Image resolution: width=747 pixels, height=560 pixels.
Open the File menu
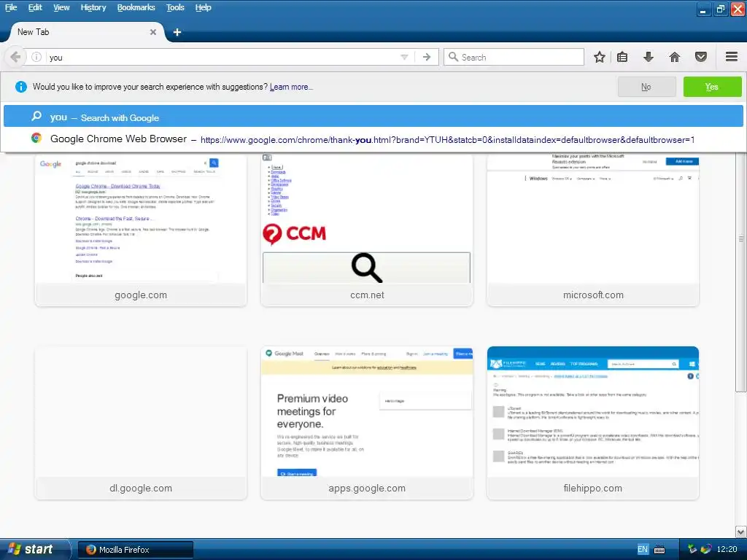(x=11, y=7)
